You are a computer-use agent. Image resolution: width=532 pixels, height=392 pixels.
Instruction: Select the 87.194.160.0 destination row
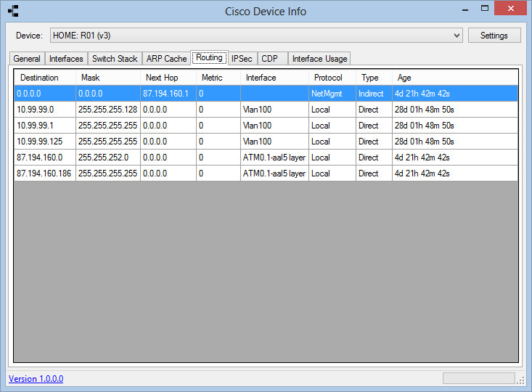tap(45, 158)
